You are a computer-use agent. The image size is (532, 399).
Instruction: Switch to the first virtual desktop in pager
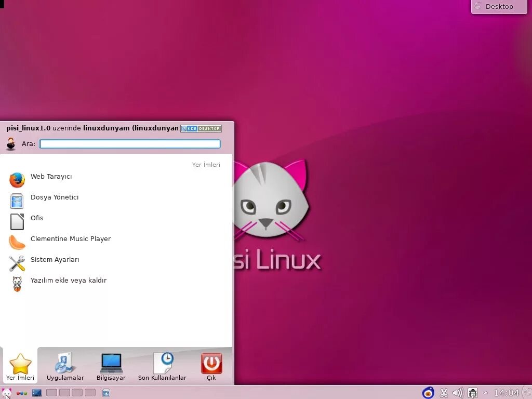click(51, 393)
